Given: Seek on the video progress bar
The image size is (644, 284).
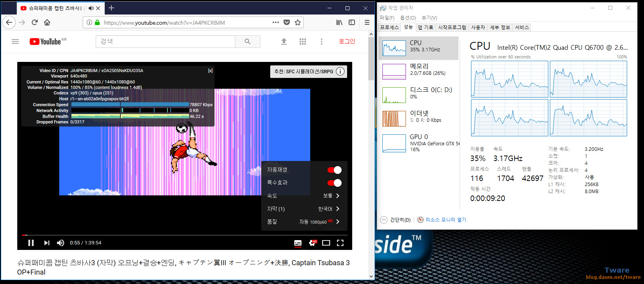Looking at the screenshot, I should [x=184, y=235].
